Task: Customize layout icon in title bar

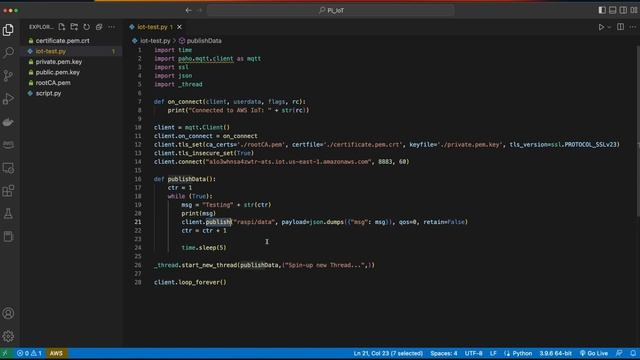Action: [x=634, y=10]
